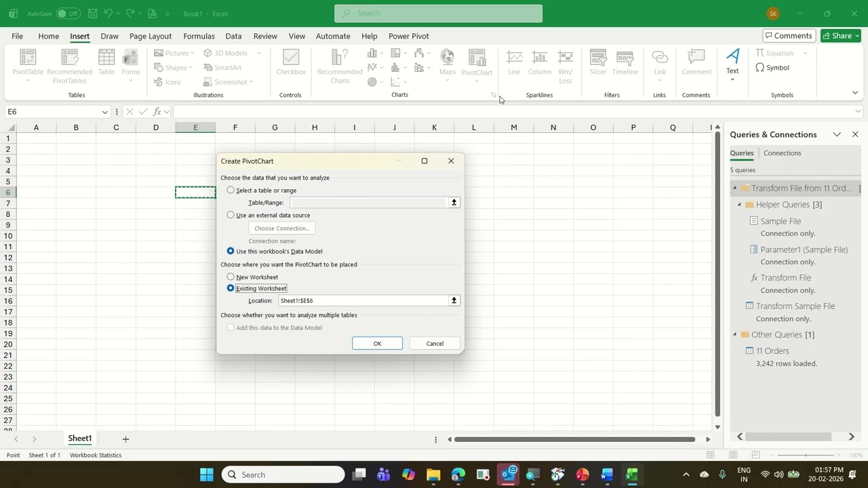
Task: Collapse the Other Queries folder
Action: [734, 335]
